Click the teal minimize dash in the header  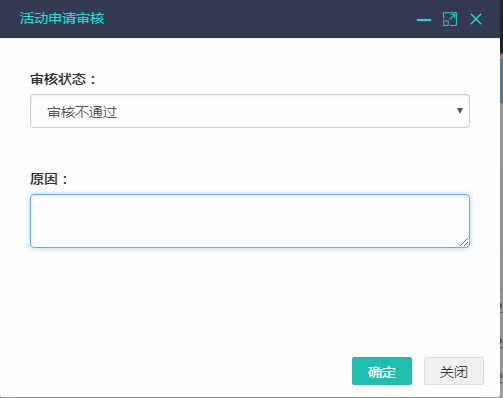pos(424,20)
